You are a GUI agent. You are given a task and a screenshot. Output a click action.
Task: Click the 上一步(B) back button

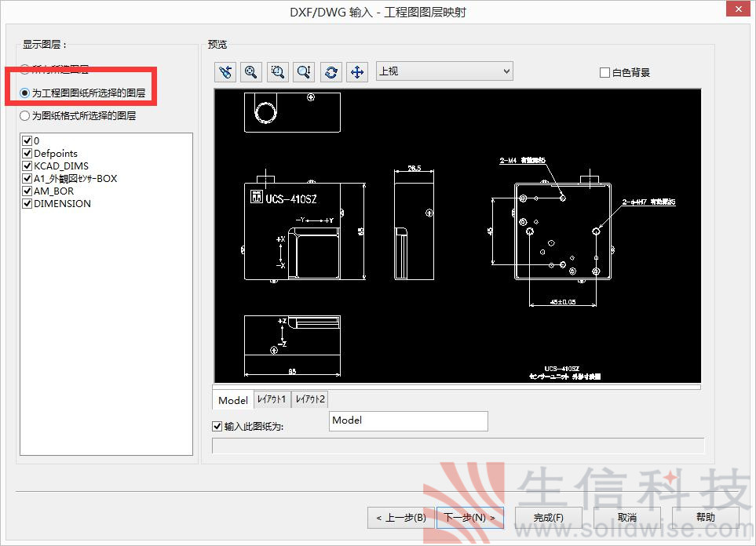point(400,518)
